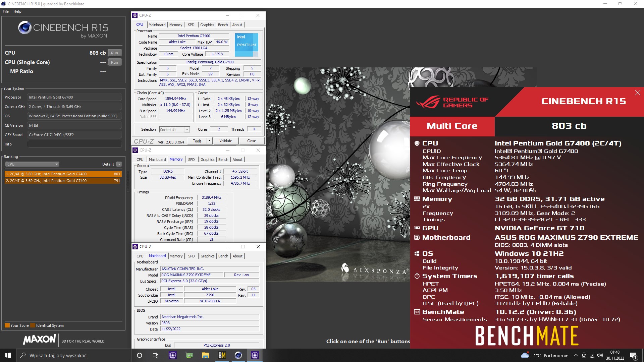
Task: Open About tab in the Memory CPU-Z window
Action: (x=237, y=160)
